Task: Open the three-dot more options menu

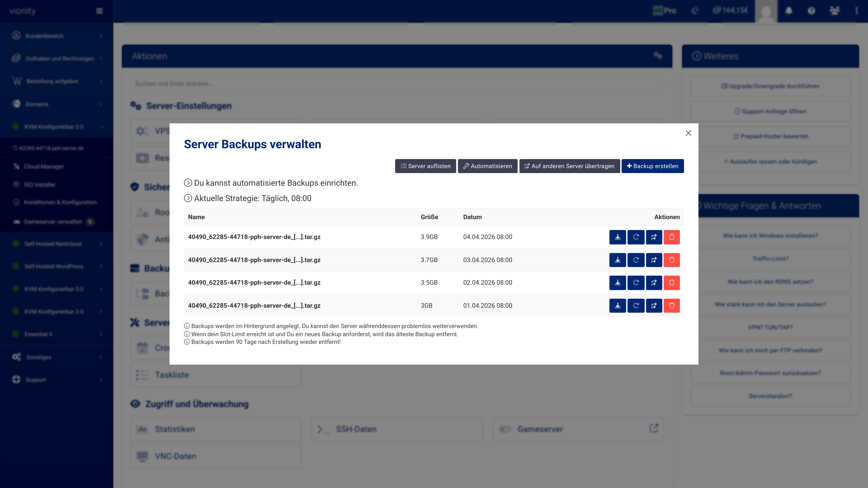Action: pyautogui.click(x=857, y=11)
